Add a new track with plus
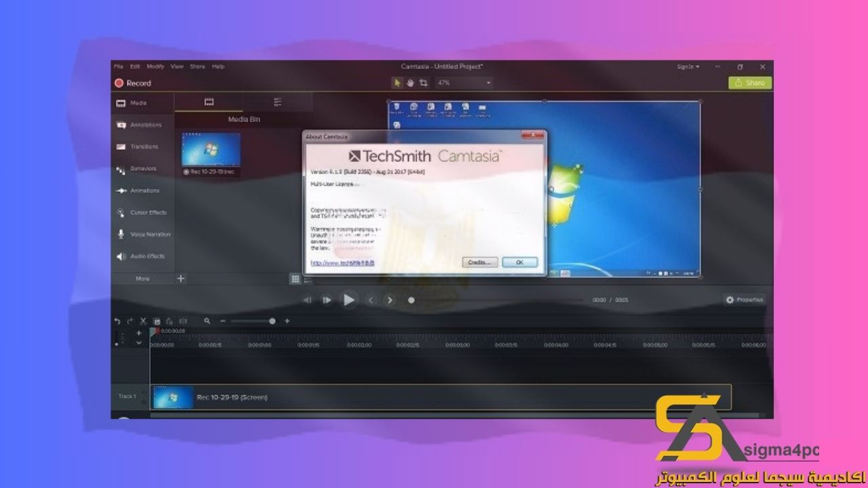 [139, 333]
